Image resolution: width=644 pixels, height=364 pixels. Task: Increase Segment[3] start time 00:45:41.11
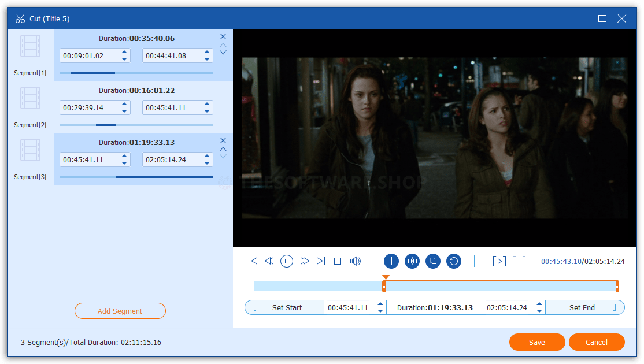124,157
